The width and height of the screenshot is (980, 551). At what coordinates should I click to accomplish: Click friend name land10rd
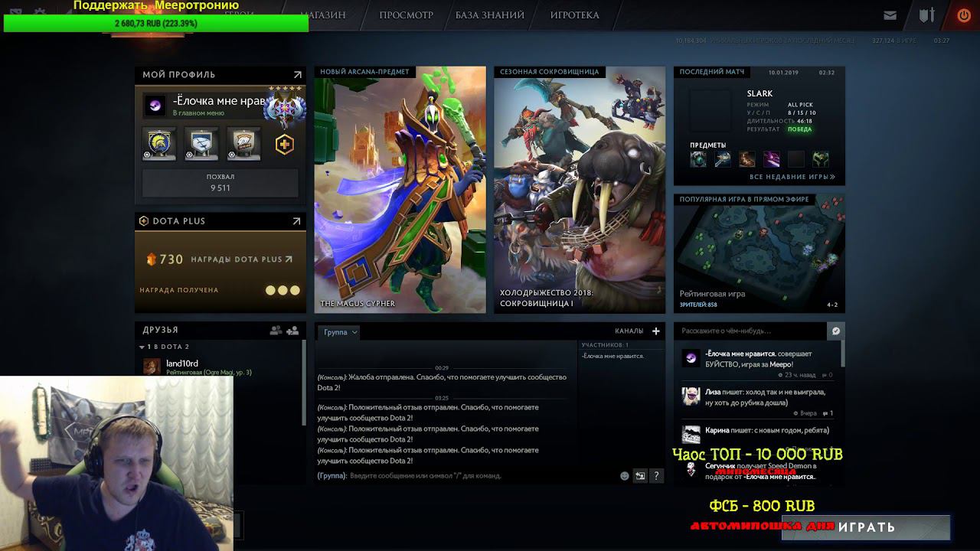(x=182, y=364)
